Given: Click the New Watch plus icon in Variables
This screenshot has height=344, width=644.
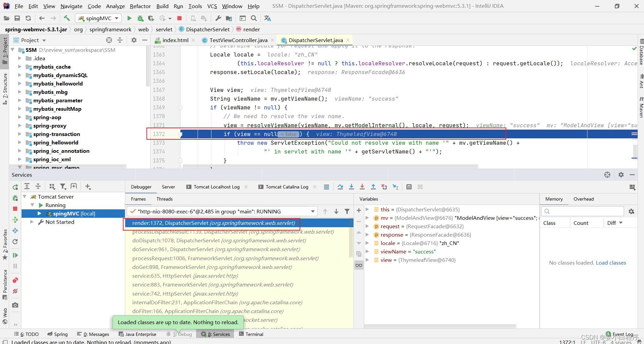Looking at the screenshot, I should 359,210.
